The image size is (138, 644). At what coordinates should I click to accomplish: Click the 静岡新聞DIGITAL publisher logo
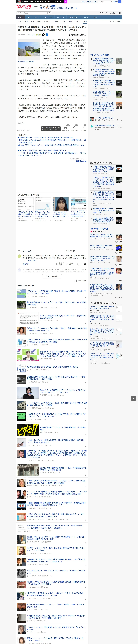[77, 35]
